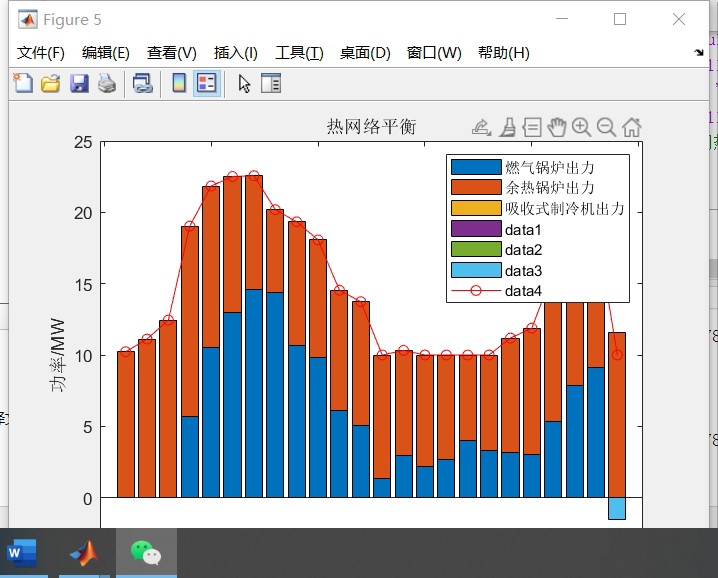Switch to MATLAB in the taskbar

pos(84,553)
